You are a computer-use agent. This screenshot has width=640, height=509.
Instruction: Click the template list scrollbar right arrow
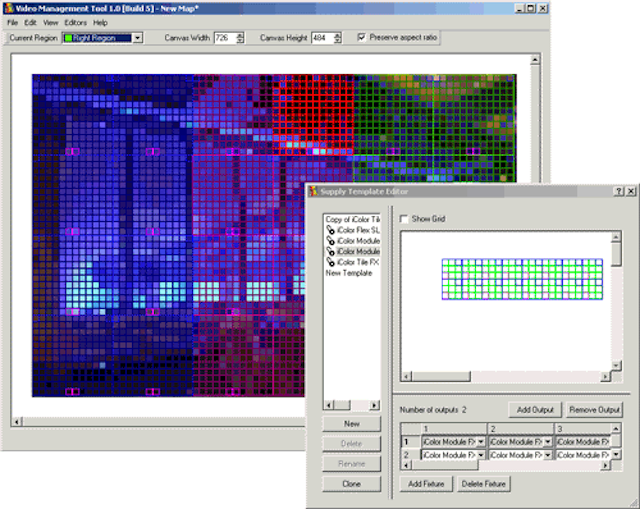click(x=374, y=405)
